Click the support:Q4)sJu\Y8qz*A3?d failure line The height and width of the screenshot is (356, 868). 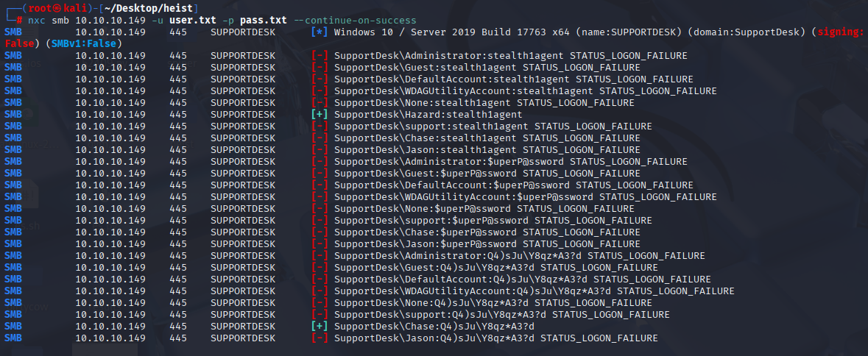pos(501,315)
